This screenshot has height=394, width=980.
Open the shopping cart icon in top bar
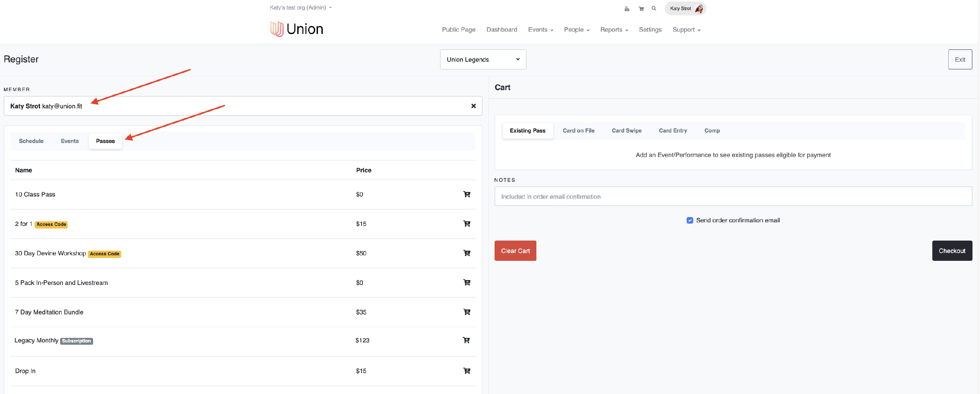click(x=641, y=9)
